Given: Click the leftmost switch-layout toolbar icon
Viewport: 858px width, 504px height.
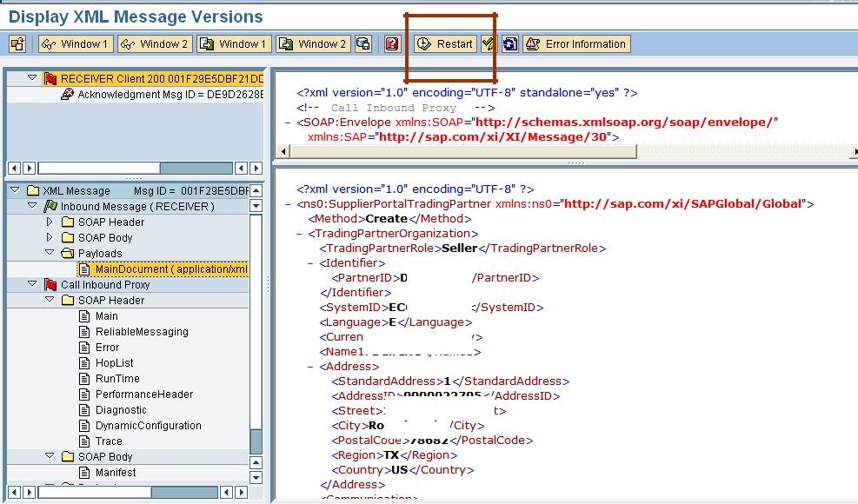Looking at the screenshot, I should pos(17,43).
